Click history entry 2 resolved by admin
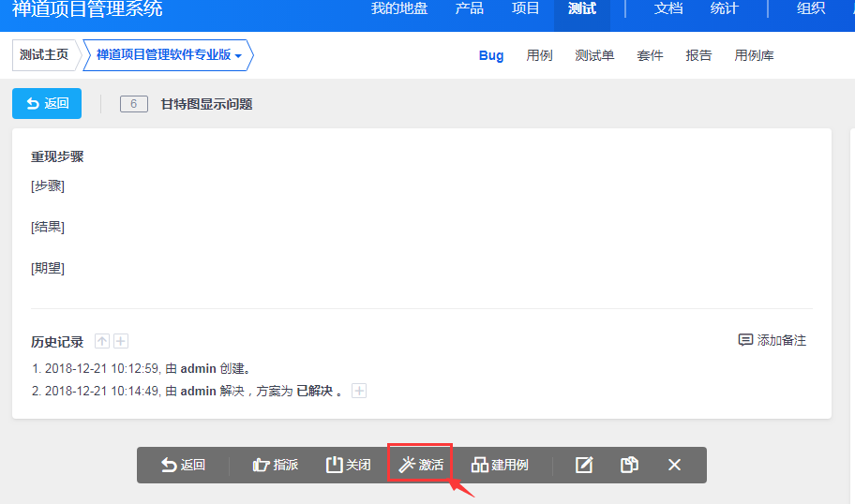 [187, 392]
